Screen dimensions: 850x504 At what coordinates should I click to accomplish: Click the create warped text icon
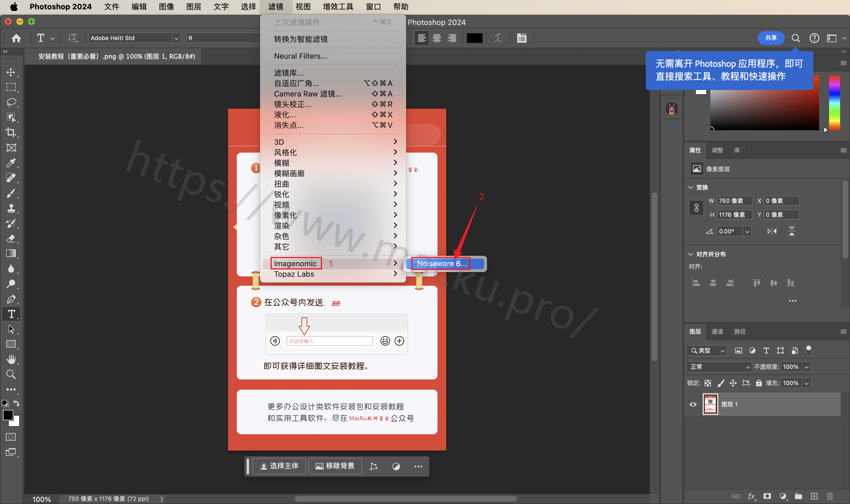tap(498, 38)
